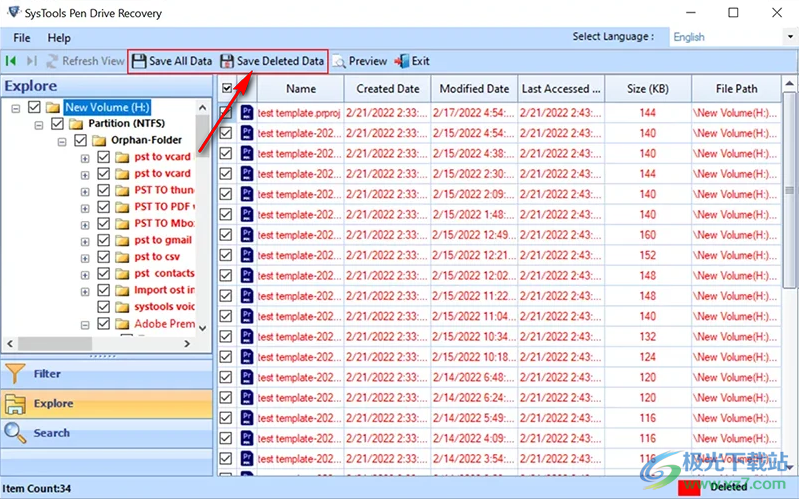Click the PST TO PDF folder icon
Image resolution: width=799 pixels, height=500 pixels.
122,207
